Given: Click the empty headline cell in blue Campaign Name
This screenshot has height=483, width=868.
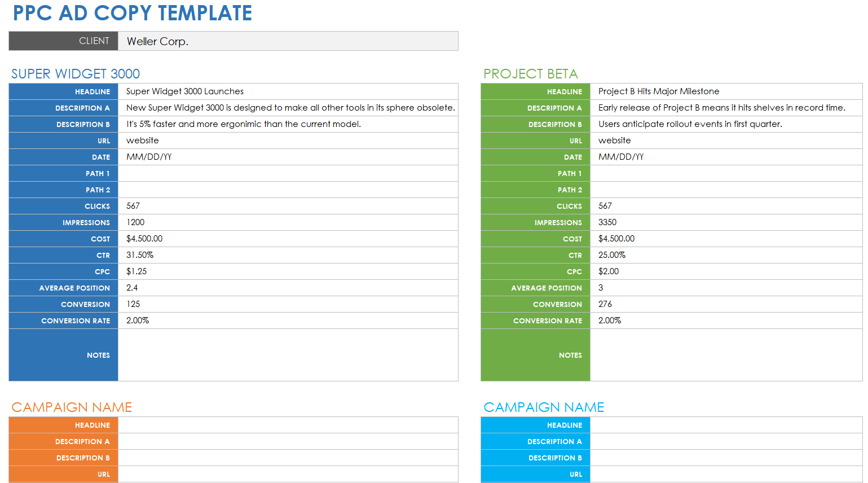Looking at the screenshot, I should tap(725, 425).
